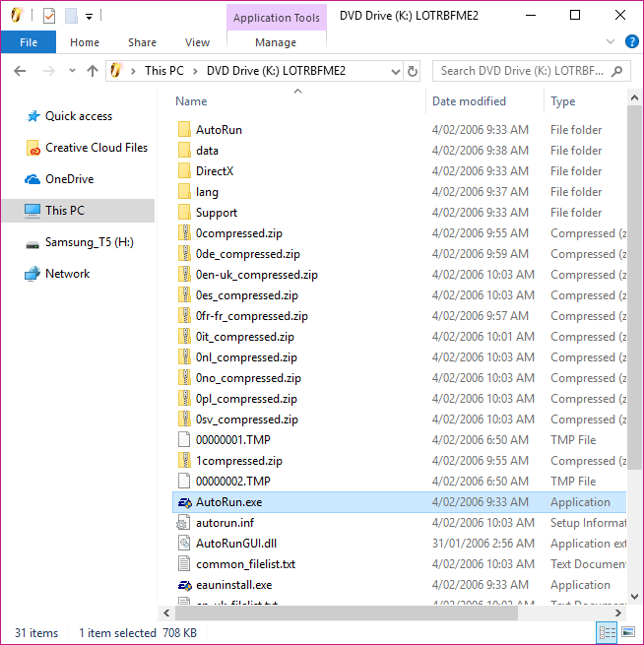This screenshot has width=644, height=645.
Task: Click the Quick access star icon
Action: (x=33, y=116)
